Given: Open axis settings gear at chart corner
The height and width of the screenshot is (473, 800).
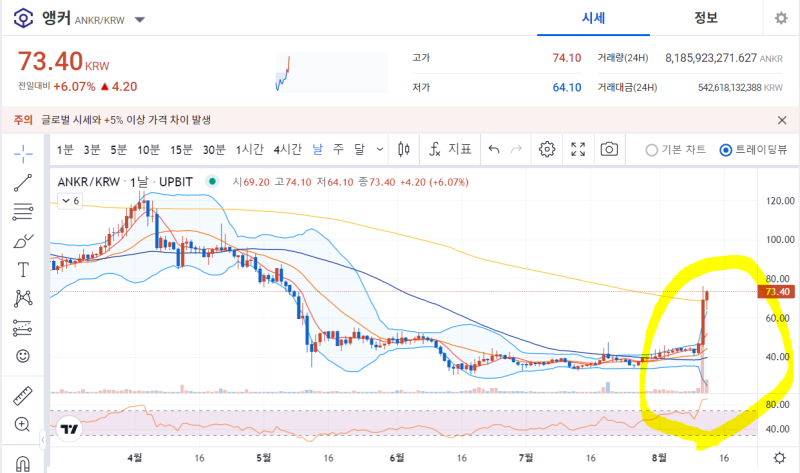Looking at the screenshot, I should point(780,458).
